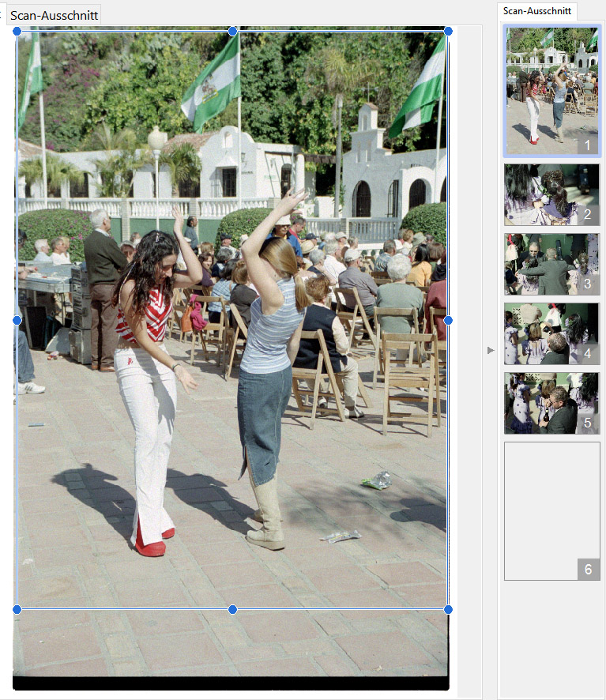Click the black film border at the preview bottom
Image resolution: width=606 pixels, height=700 pixels.
(232, 683)
